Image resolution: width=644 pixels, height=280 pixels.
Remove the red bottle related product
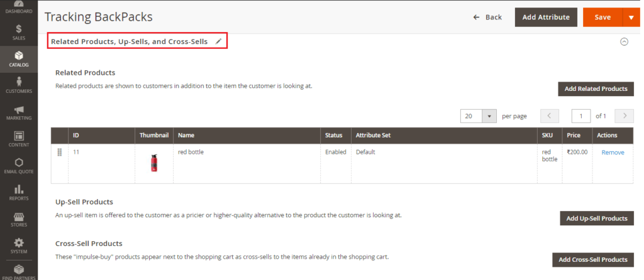click(613, 153)
